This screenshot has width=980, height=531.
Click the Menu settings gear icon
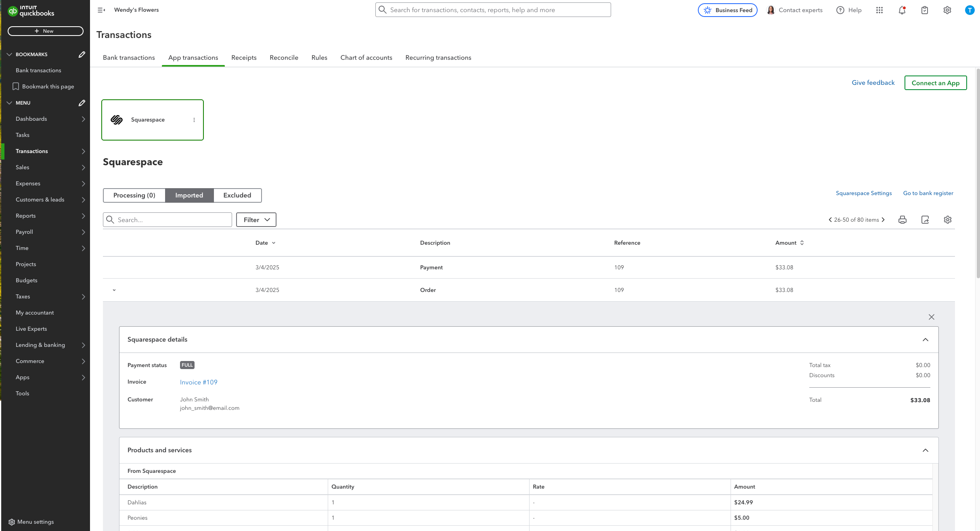point(12,522)
